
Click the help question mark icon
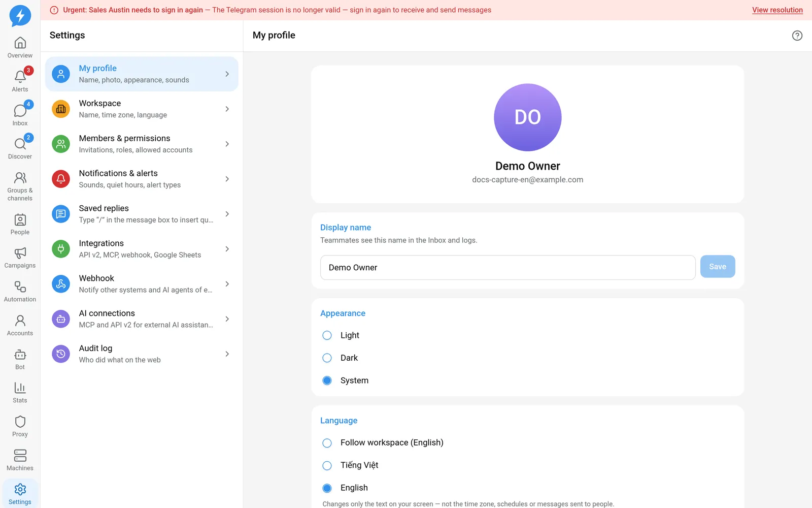click(797, 36)
